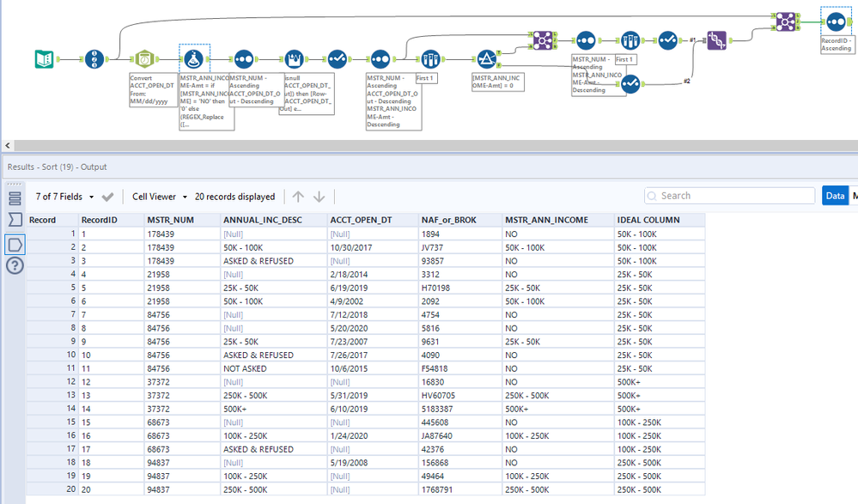This screenshot has width=858, height=504.
Task: Select the final RecordID Ascending Sort tool
Action: [836, 20]
